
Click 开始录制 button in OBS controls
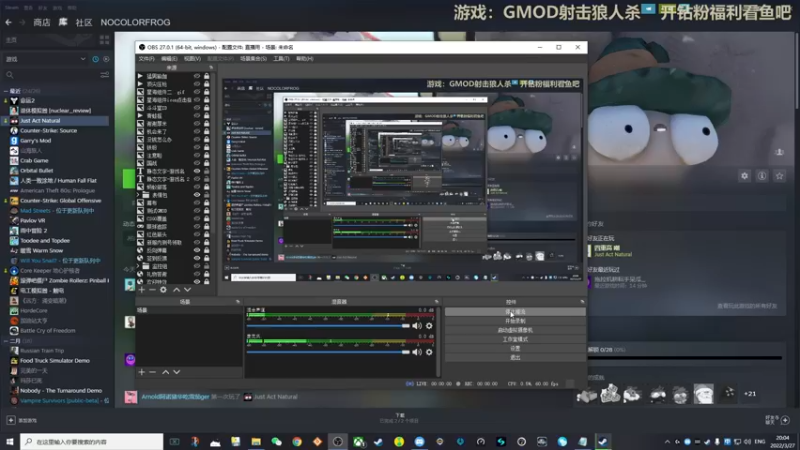pyautogui.click(x=515, y=321)
